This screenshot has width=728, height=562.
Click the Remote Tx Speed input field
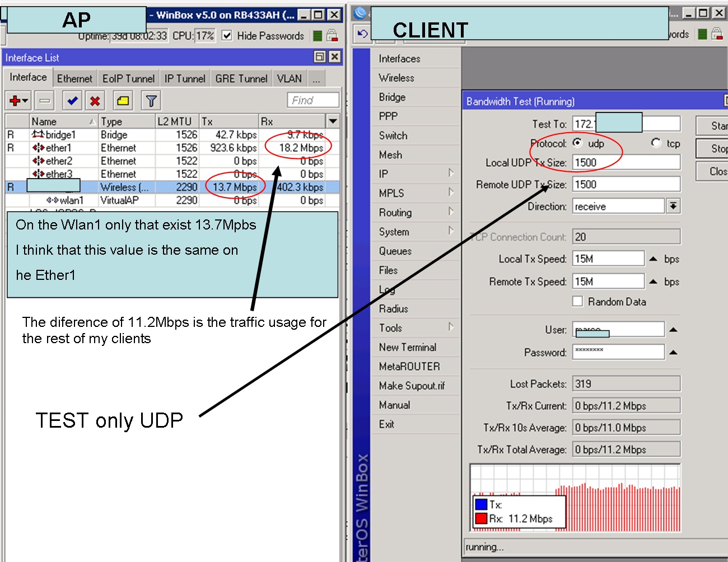pyautogui.click(x=608, y=281)
